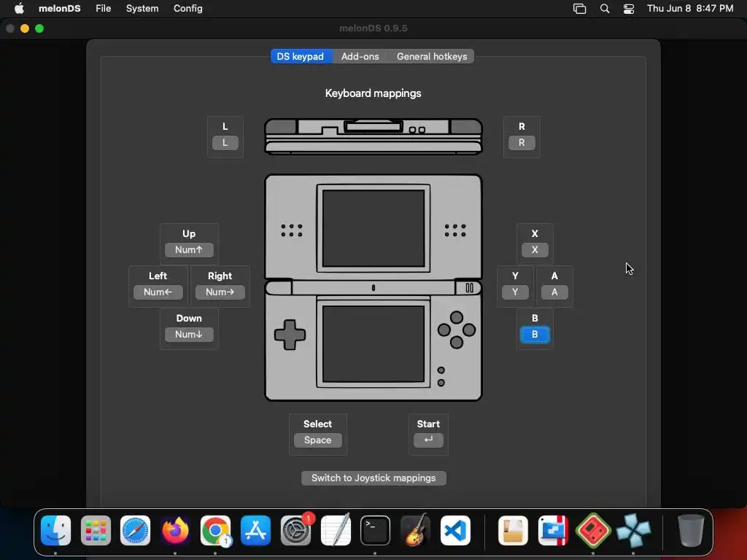
Task: Switch to the DS keypad tab
Action: (x=300, y=56)
